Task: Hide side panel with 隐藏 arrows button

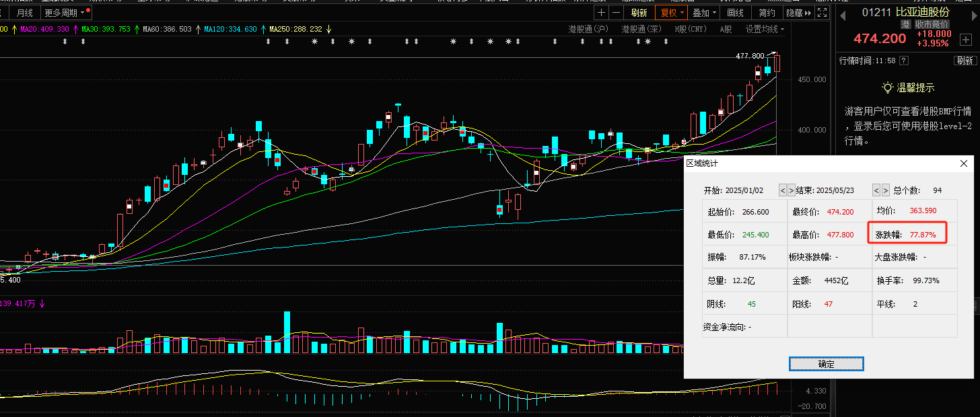Action: [799, 13]
